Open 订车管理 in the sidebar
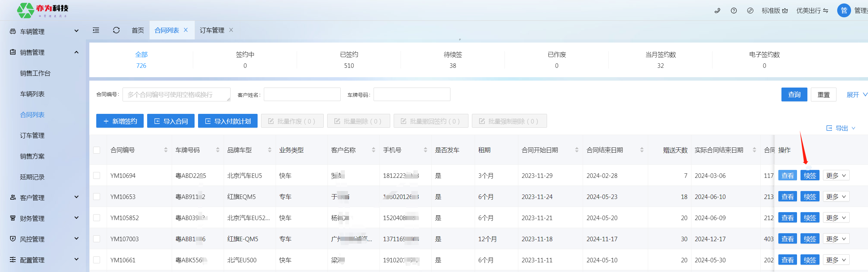The height and width of the screenshot is (272, 868). pyautogui.click(x=32, y=136)
